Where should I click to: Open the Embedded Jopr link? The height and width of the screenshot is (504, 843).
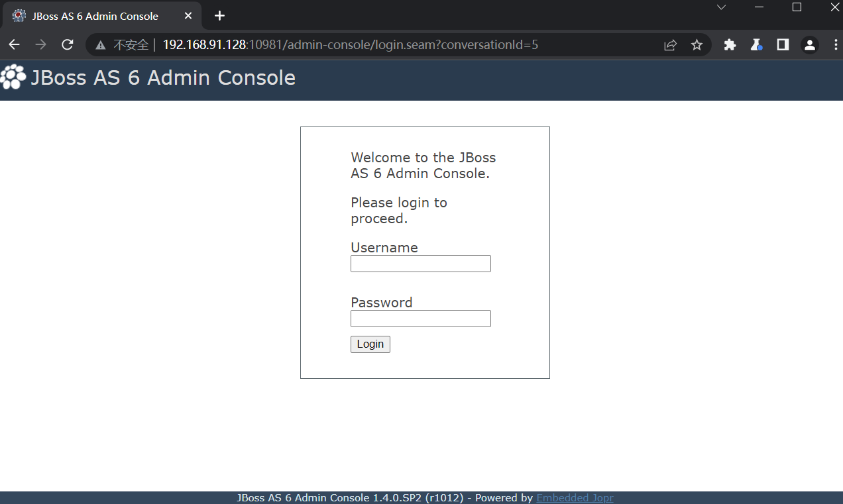575,498
